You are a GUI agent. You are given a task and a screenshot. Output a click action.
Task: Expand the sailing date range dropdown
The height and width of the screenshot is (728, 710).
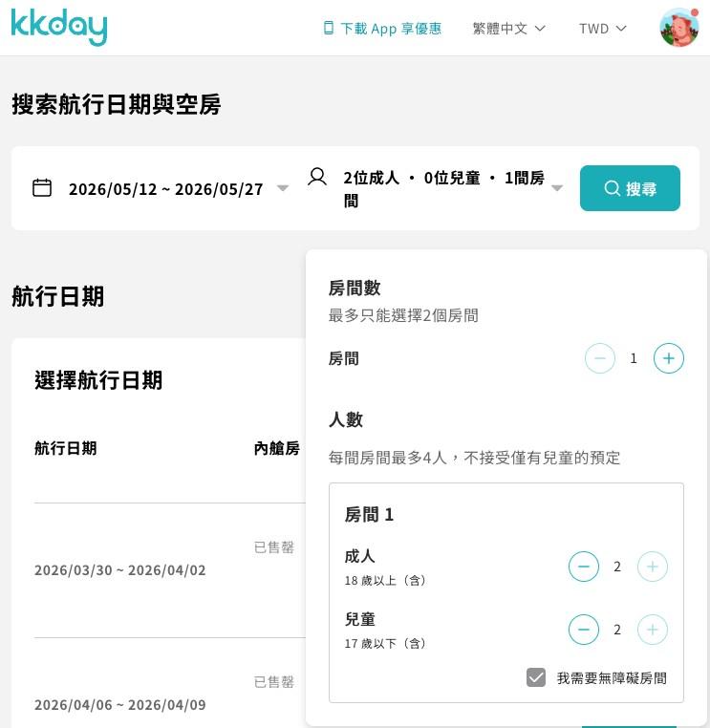pos(283,188)
